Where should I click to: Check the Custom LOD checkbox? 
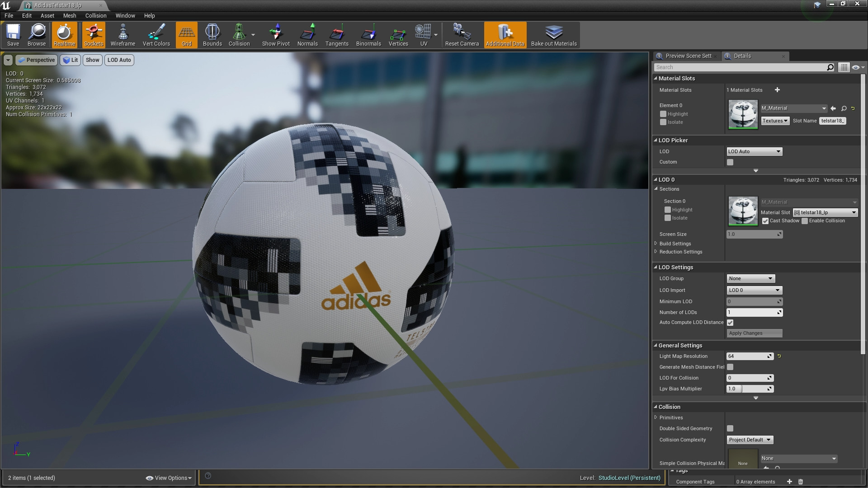pos(730,162)
